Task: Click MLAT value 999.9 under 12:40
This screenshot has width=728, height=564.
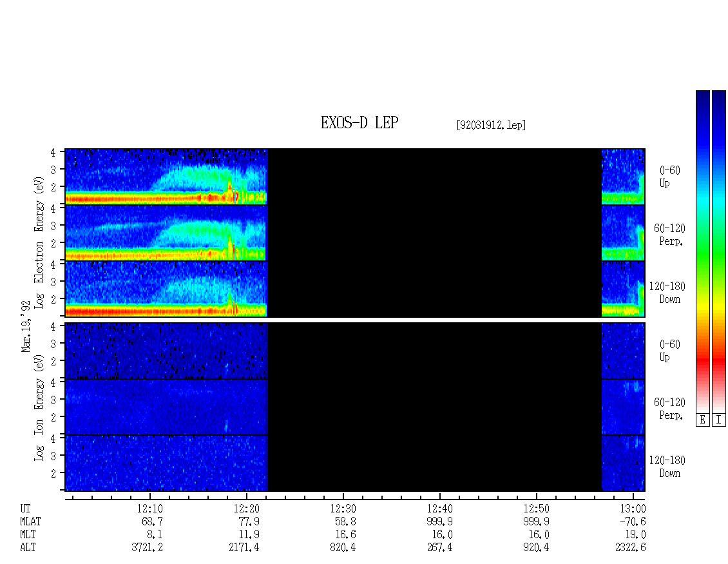Action: [439, 521]
